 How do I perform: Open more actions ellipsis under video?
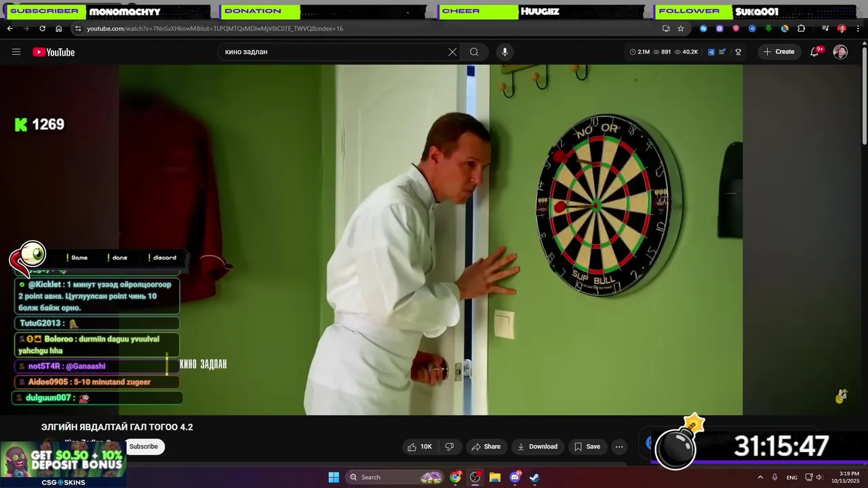coord(619,447)
